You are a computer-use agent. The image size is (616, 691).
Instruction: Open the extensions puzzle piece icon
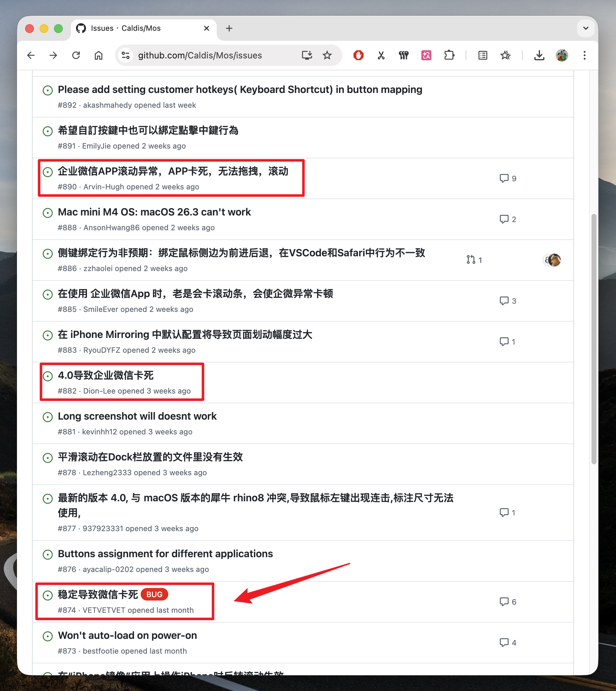(449, 55)
